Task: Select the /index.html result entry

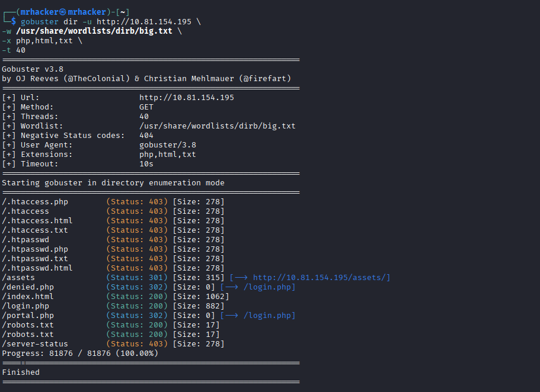Action: (28, 297)
